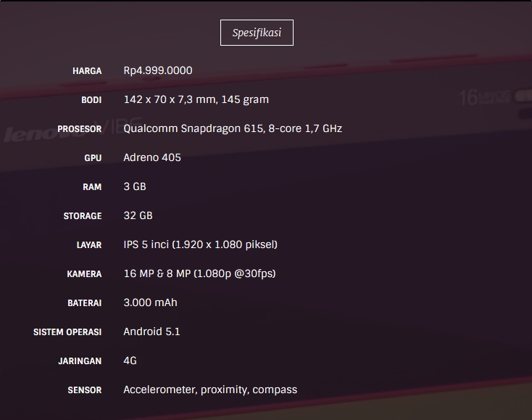
Task: Click the LAYAR label
Action: [89, 245]
